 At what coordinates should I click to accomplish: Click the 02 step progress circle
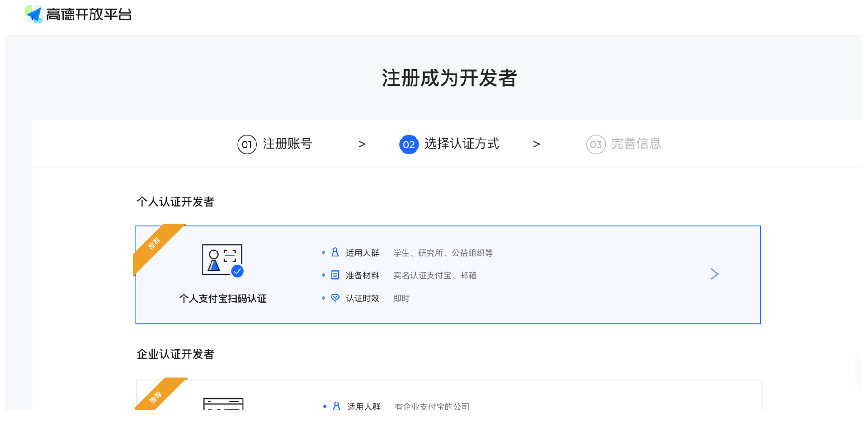point(409,144)
